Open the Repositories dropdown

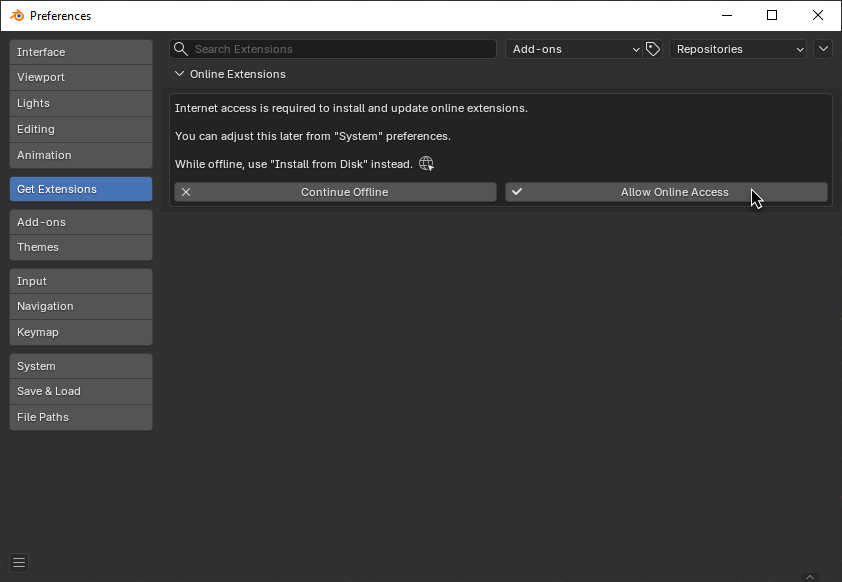click(x=738, y=49)
